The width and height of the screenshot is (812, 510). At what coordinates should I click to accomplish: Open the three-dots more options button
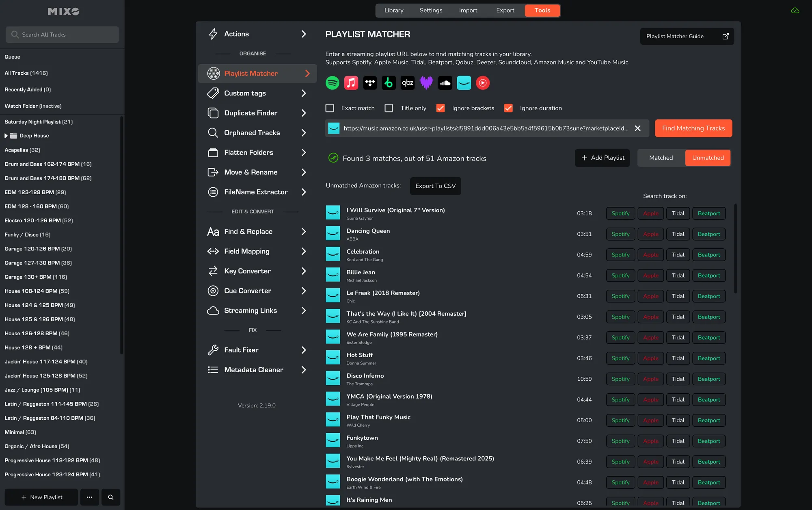[x=89, y=497]
